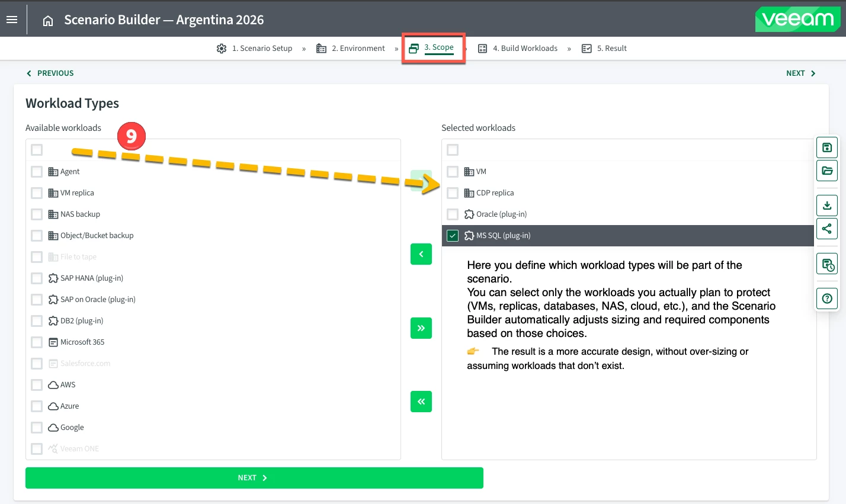846x504 pixels.
Task: Uncheck the MS SQL (plug-in) checkbox
Action: click(x=453, y=236)
